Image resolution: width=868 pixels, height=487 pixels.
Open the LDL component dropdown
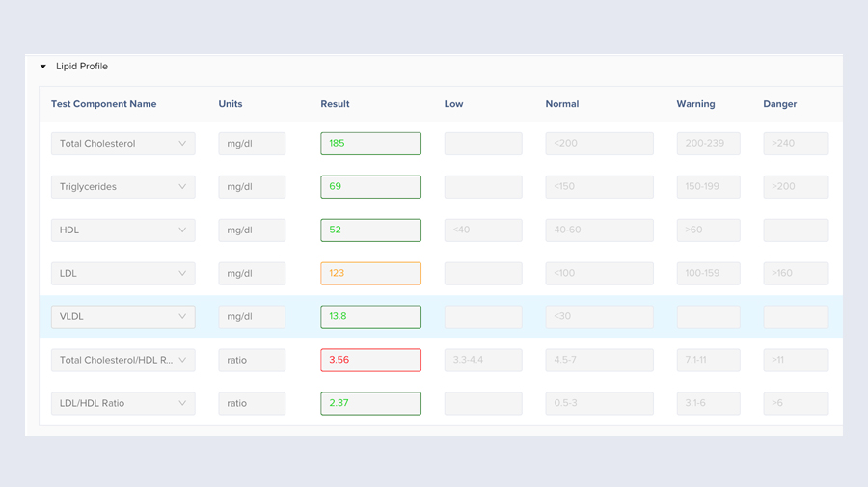coord(122,273)
